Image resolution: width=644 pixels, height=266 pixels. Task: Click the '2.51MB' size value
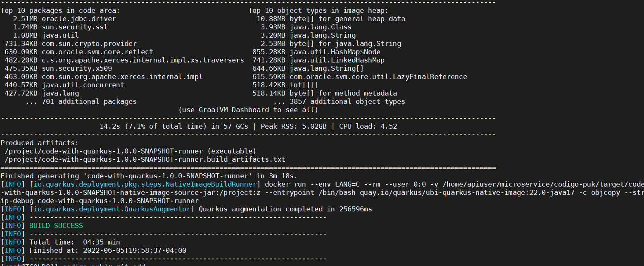point(25,19)
